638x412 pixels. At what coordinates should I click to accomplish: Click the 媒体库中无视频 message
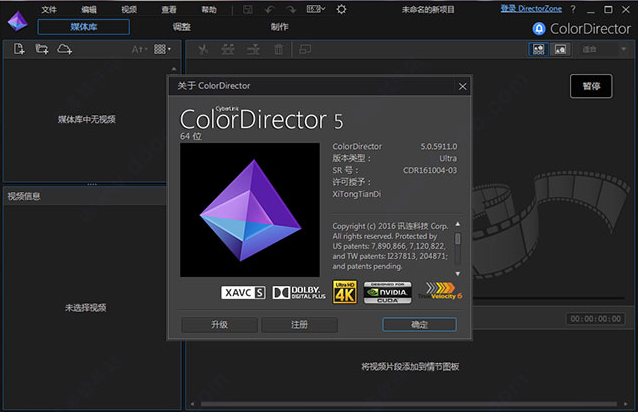(x=87, y=119)
